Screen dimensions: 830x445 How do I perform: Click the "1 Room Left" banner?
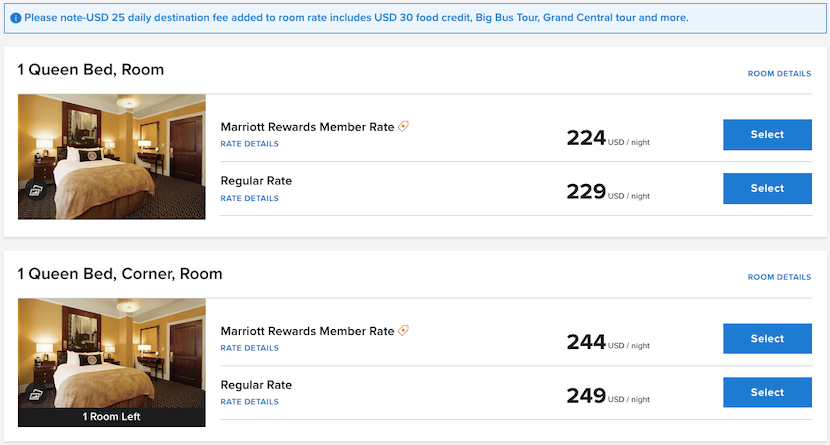pos(112,417)
